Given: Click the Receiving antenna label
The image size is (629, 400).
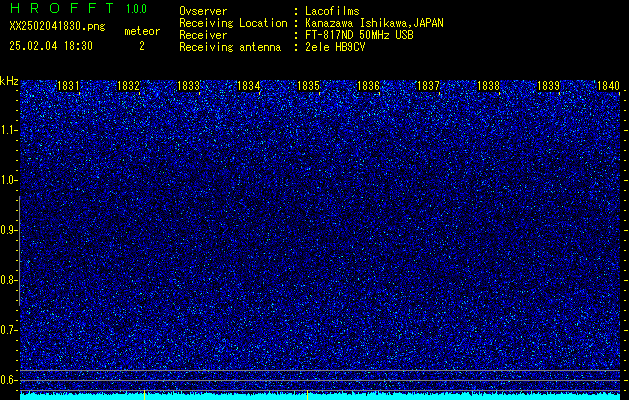Looking at the screenshot, I should (230, 47).
